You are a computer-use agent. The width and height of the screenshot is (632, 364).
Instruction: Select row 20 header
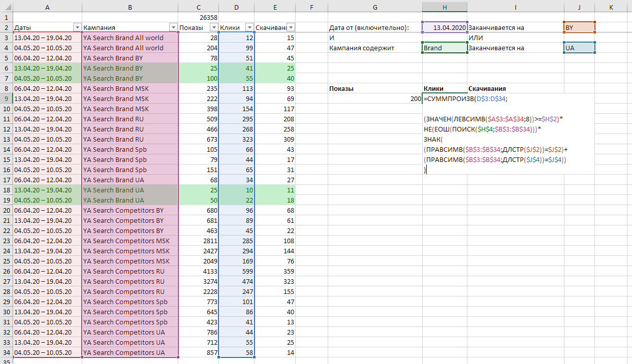tap(6, 210)
